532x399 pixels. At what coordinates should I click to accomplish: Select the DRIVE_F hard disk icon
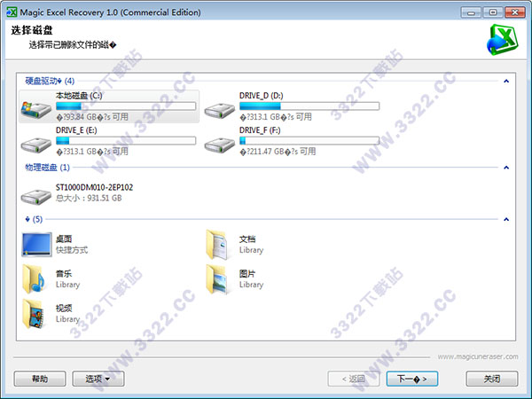coord(220,145)
